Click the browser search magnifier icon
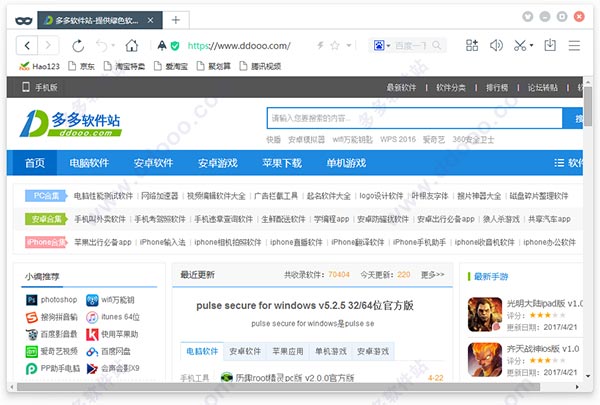 pos(437,46)
